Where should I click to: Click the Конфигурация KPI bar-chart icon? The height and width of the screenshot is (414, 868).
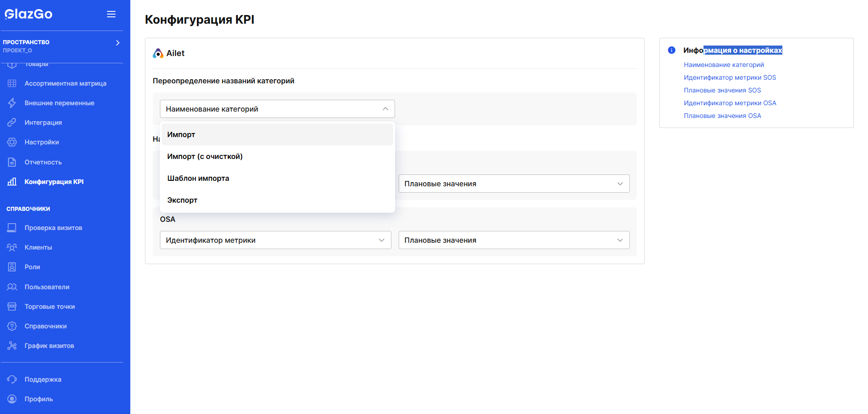(12, 182)
